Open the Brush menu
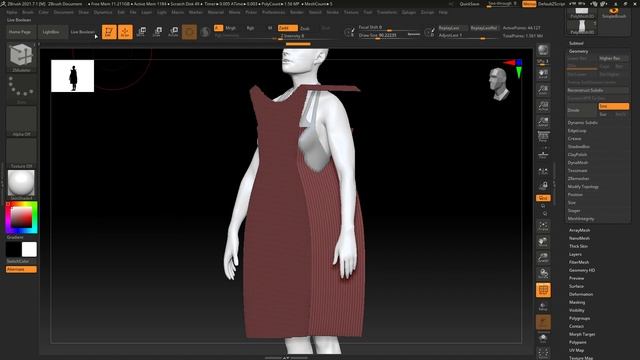 [28, 12]
